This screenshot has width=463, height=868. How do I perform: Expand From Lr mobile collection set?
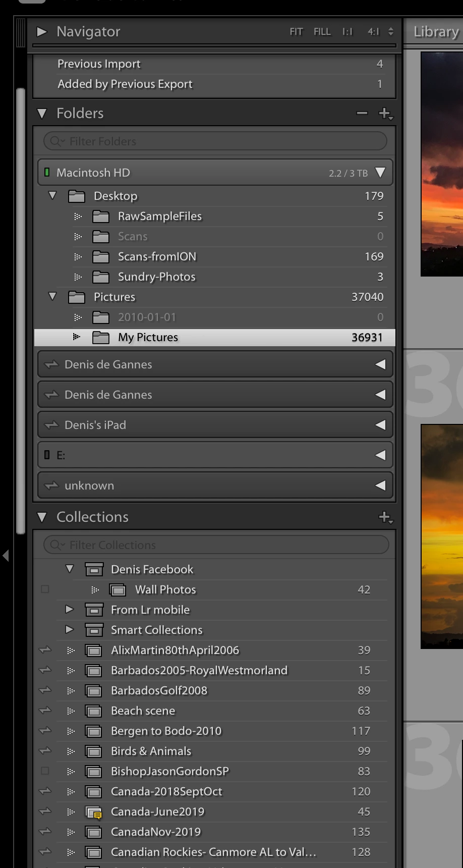[70, 609]
